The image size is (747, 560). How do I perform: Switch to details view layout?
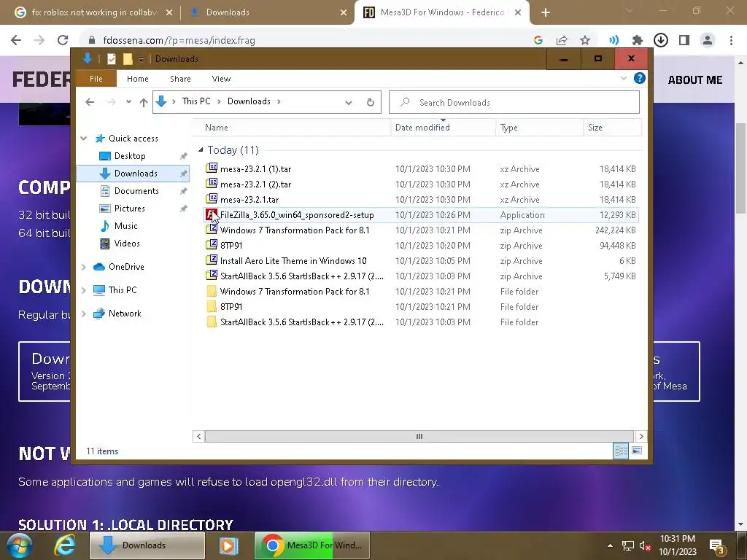tap(621, 451)
